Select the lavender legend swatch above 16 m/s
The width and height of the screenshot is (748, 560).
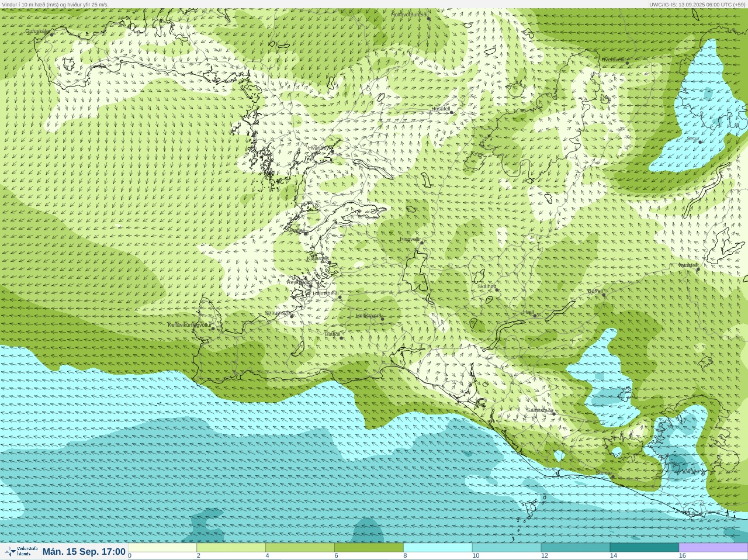(713, 548)
